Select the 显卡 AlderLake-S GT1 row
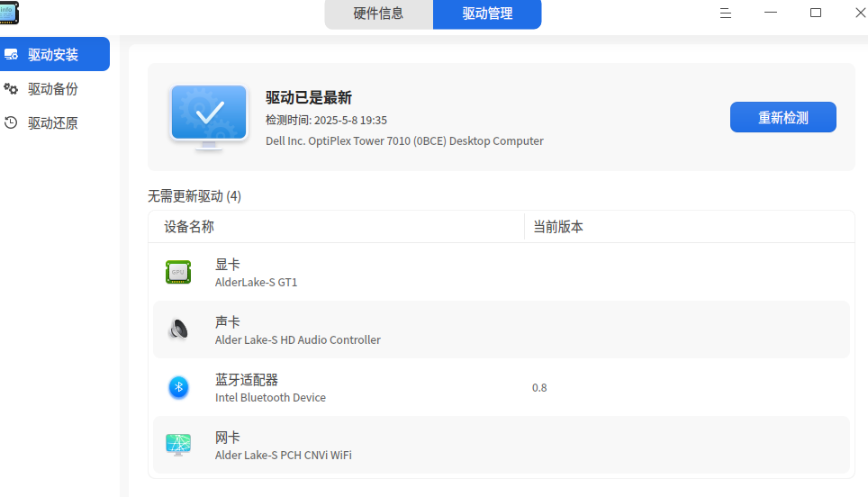 point(501,272)
